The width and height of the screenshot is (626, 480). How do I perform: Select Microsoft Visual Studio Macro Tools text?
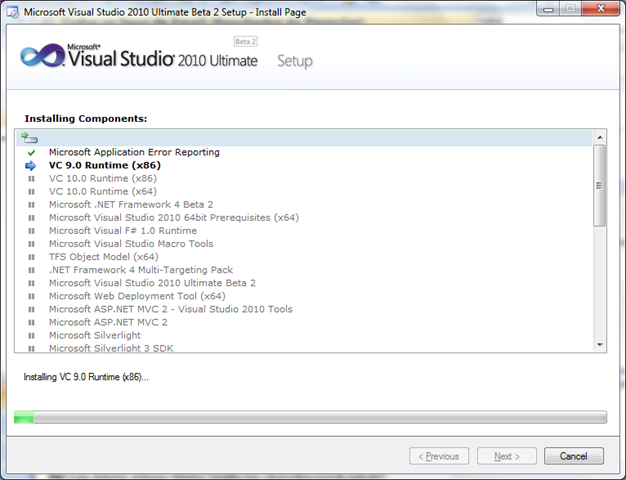coord(131,244)
